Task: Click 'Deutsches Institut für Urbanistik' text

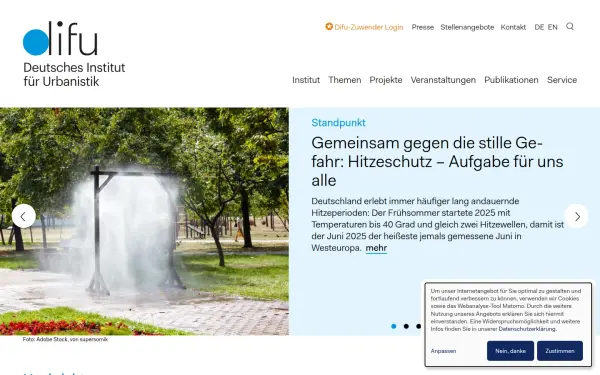Action: [74, 74]
